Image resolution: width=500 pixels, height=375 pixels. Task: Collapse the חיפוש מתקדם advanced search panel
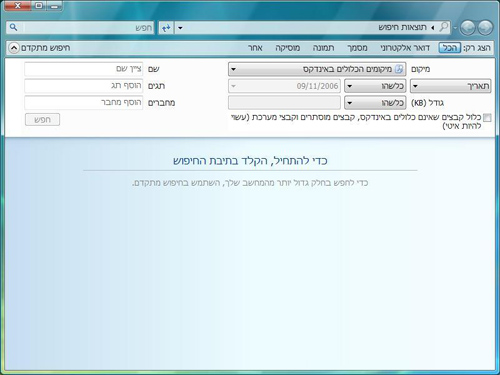[x=14, y=48]
